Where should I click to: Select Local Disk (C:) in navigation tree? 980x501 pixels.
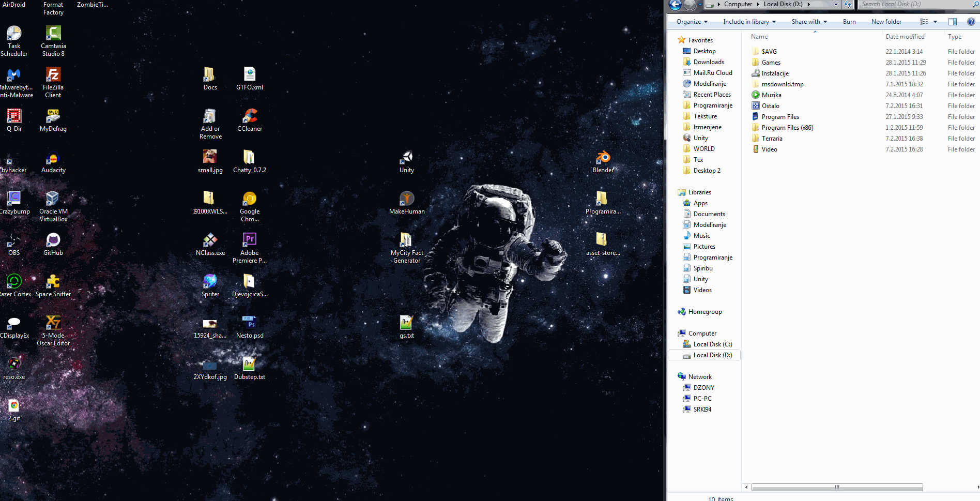712,344
